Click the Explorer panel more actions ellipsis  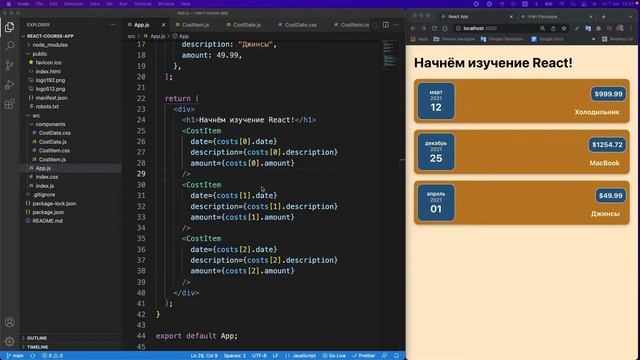point(112,25)
